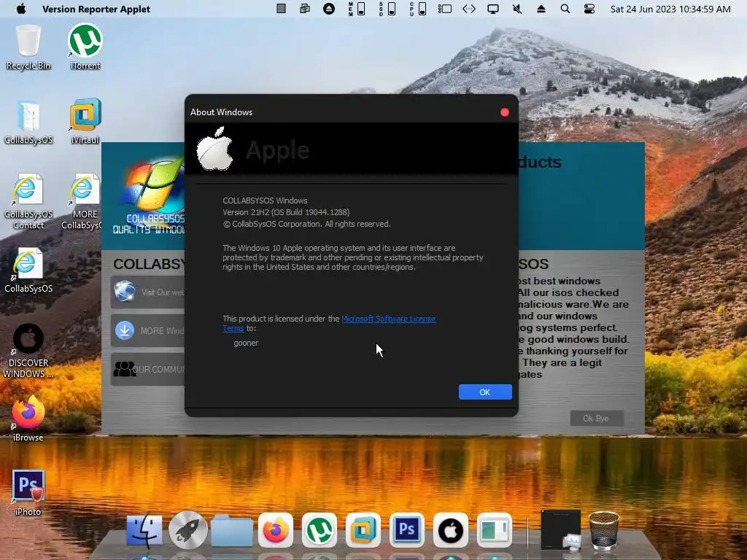Click OK in About Windows dialog
Image resolution: width=747 pixels, height=560 pixels.
[x=485, y=392]
